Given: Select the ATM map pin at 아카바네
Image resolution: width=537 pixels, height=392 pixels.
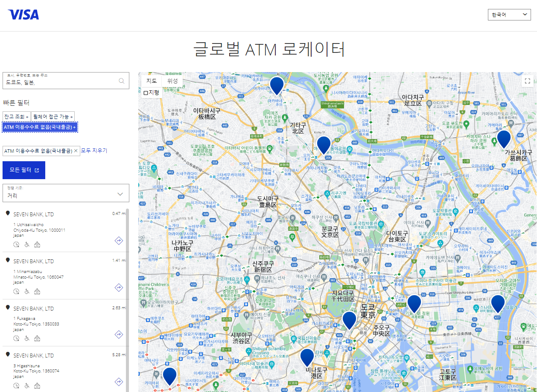Looking at the screenshot, I should click(x=277, y=85).
